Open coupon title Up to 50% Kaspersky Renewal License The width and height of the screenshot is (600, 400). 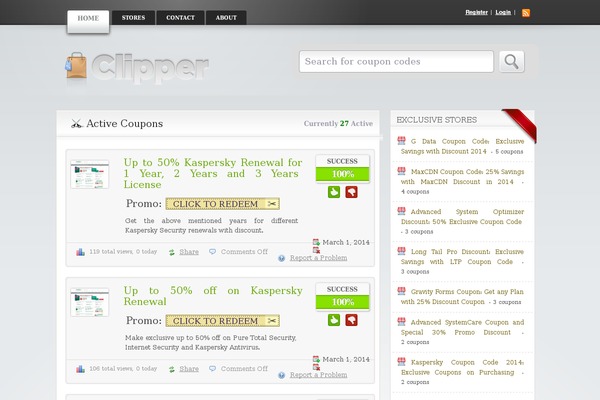click(x=213, y=173)
